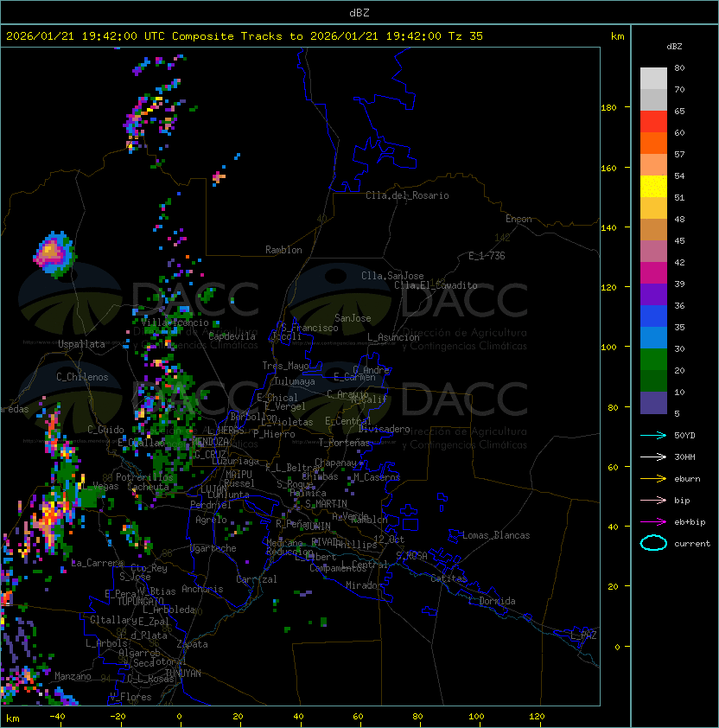This screenshot has width=719, height=728.
Task: Click the 'km' label in the bottom-left corner
Action: click(13, 718)
